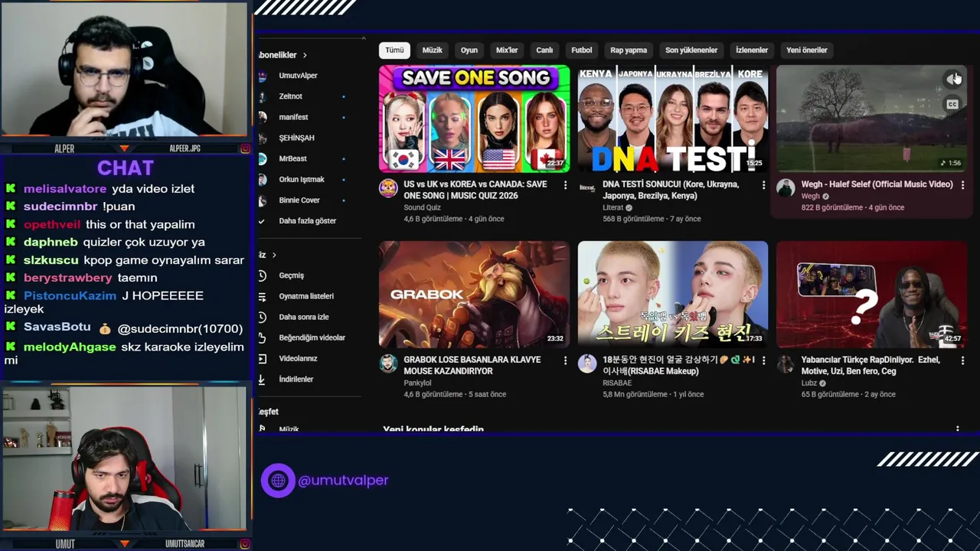Screen dimensions: 980x551
Task: Open Wegh channel avatar under video
Action: click(786, 188)
